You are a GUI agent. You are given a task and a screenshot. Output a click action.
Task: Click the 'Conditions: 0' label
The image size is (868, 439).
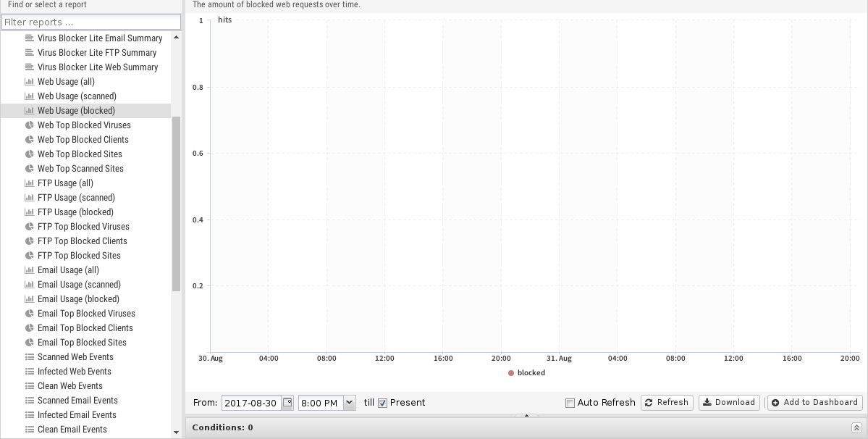[222, 427]
